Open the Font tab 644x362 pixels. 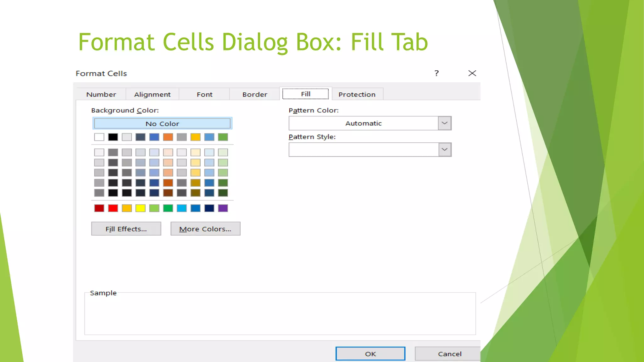click(x=204, y=94)
